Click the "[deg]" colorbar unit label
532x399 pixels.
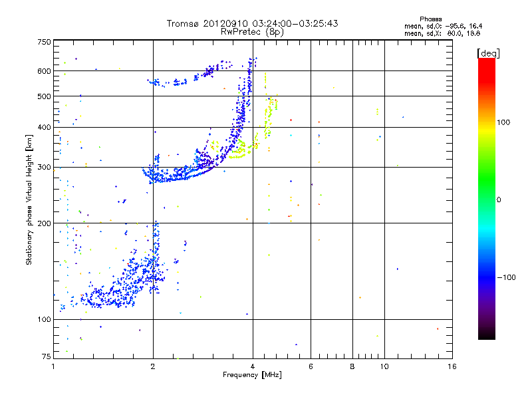(488, 53)
